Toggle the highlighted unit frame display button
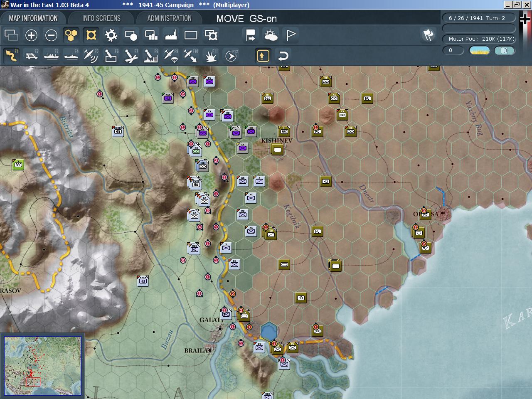Viewport: 532px width, 399px height. [x=91, y=35]
